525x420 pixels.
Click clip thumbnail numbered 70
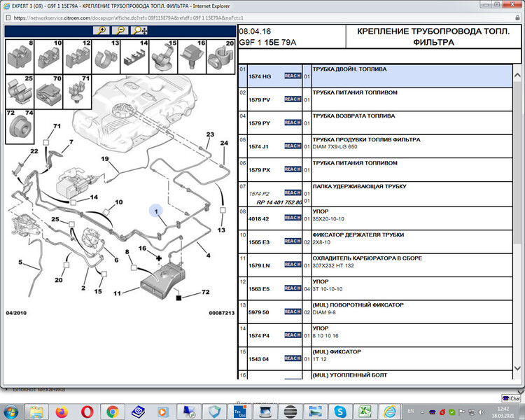[x=49, y=91]
